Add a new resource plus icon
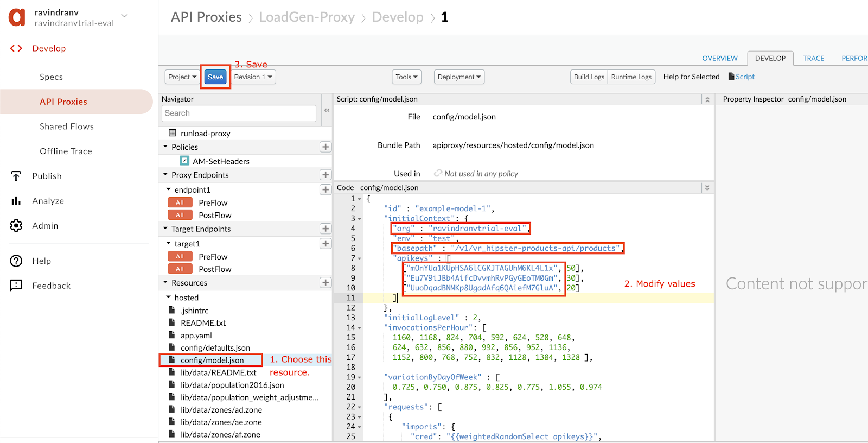This screenshot has width=868, height=443. click(325, 283)
